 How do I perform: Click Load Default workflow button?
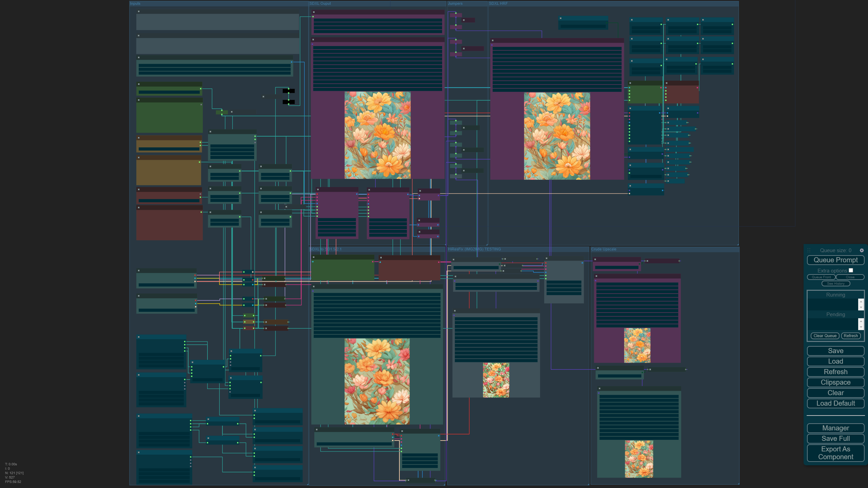[x=835, y=403]
